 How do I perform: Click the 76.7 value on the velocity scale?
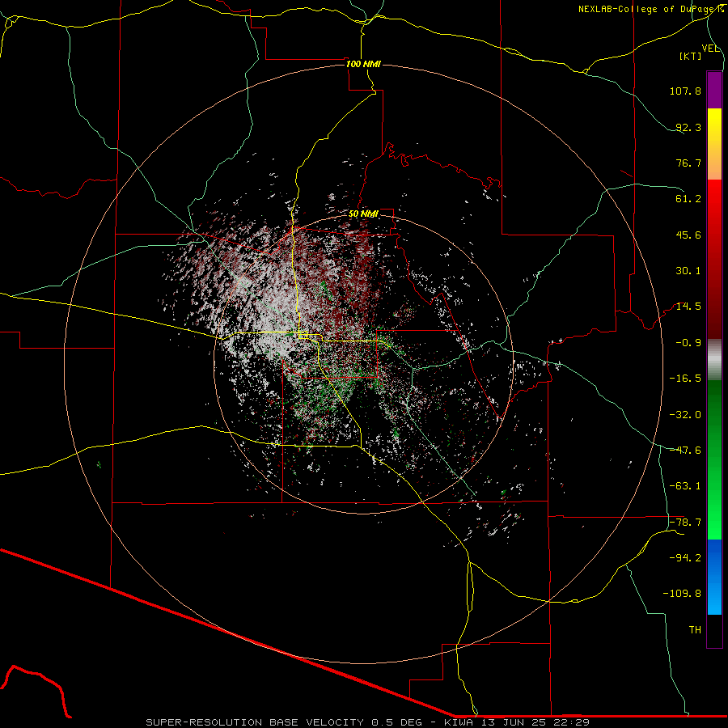coord(688,163)
